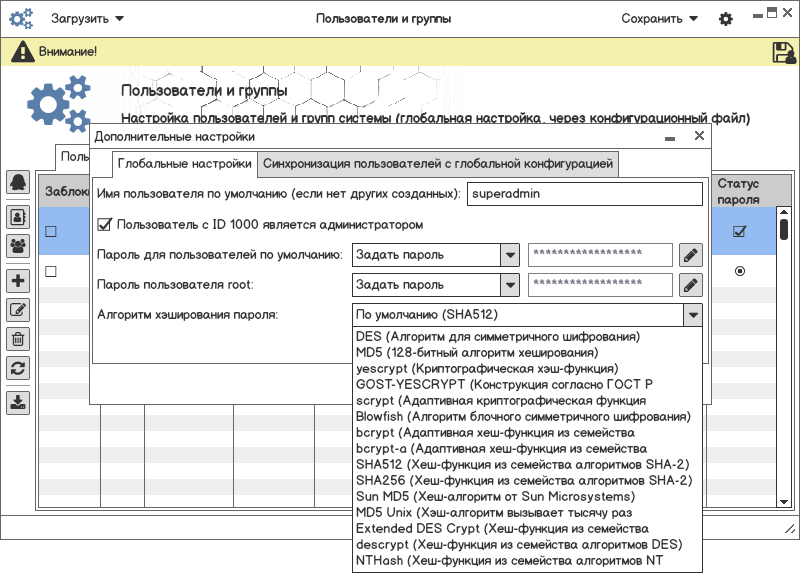Viewport: 800px width, 574px height.
Task: Expand the 'Сохранить' dropdown menu
Action: click(659, 19)
